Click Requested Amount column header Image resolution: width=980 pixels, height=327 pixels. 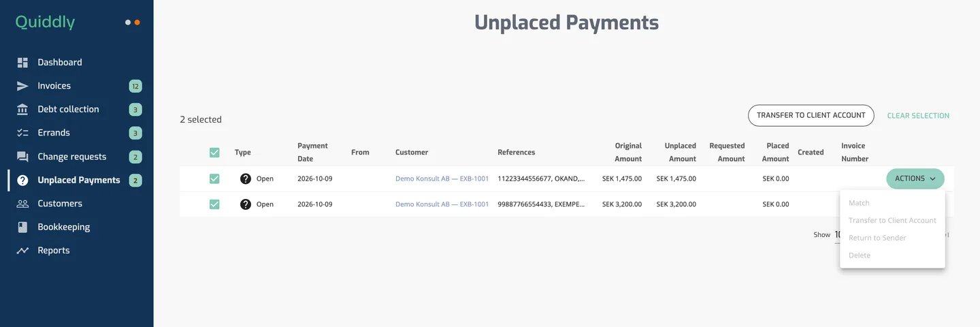click(727, 153)
